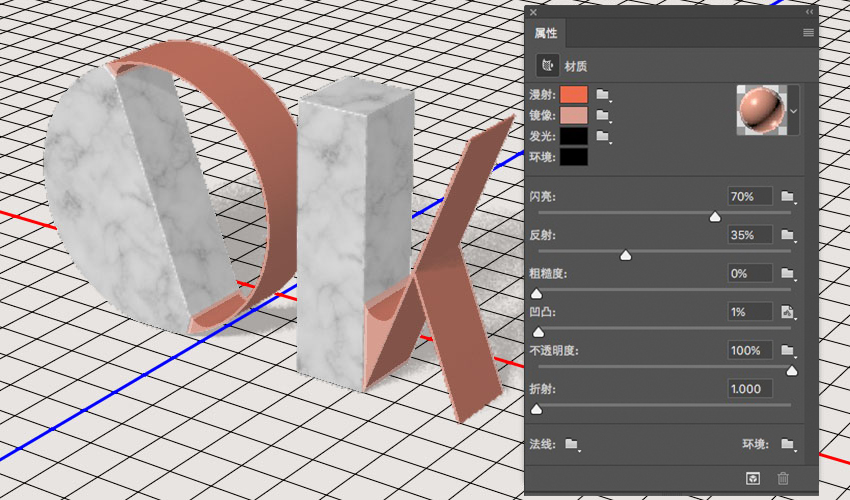Click the illumination (发光) texture folder icon
850x500 pixels.
(x=603, y=136)
